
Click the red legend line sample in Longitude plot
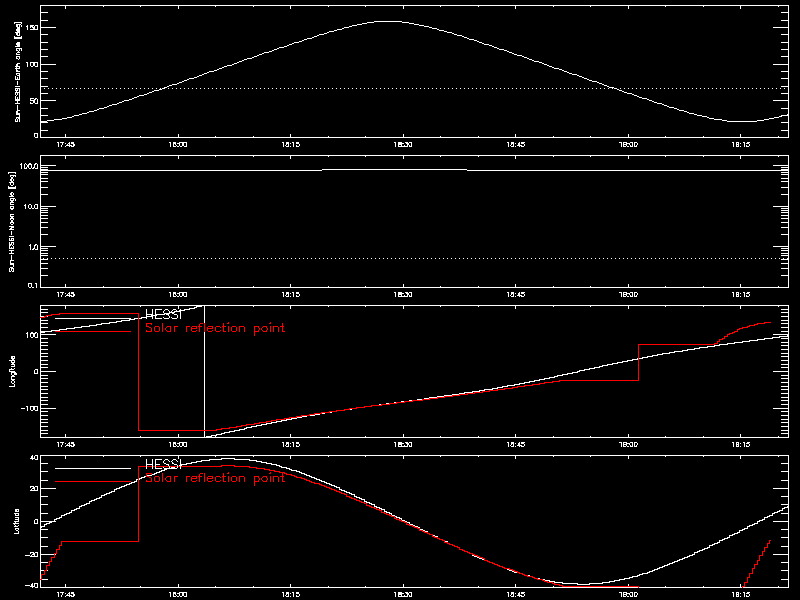pyautogui.click(x=93, y=332)
